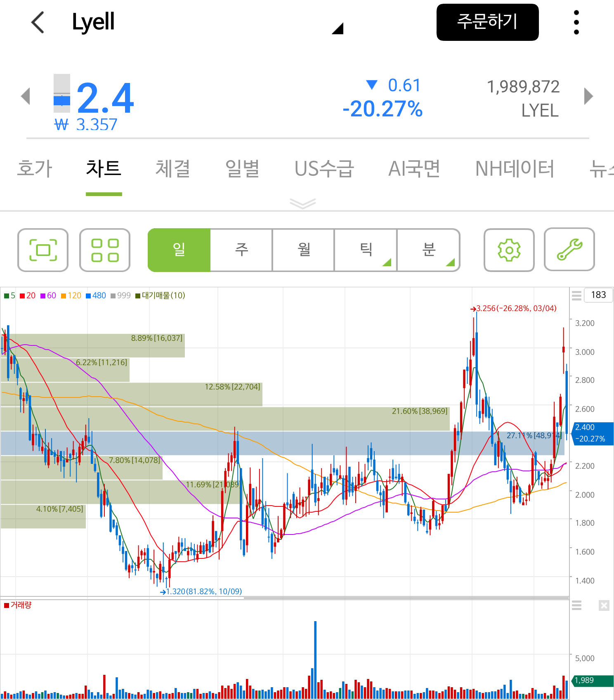Tap the mini candle indicator beside price
This screenshot has width=614, height=700.
click(x=62, y=93)
